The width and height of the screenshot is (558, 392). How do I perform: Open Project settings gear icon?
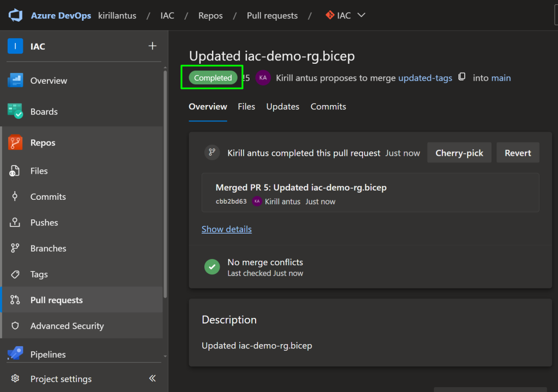pyautogui.click(x=15, y=379)
